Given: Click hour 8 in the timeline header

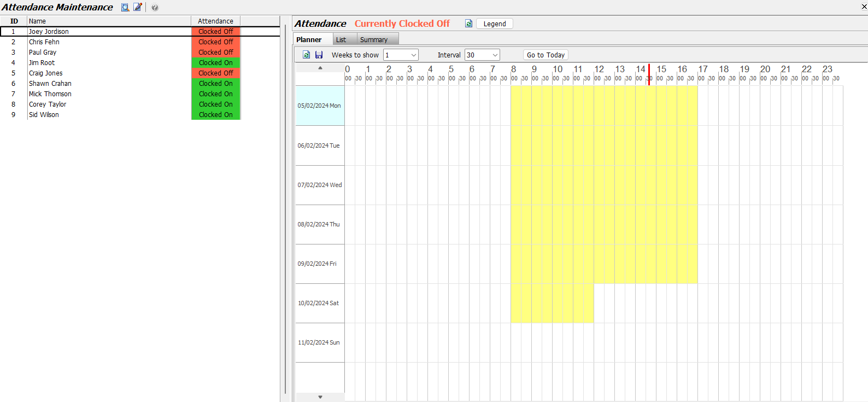Looking at the screenshot, I should [x=513, y=69].
